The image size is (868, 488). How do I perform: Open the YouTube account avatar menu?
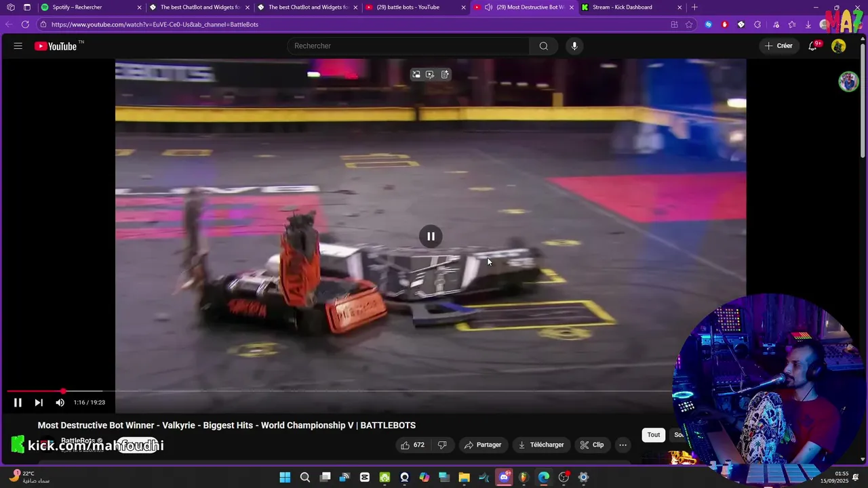click(x=839, y=46)
